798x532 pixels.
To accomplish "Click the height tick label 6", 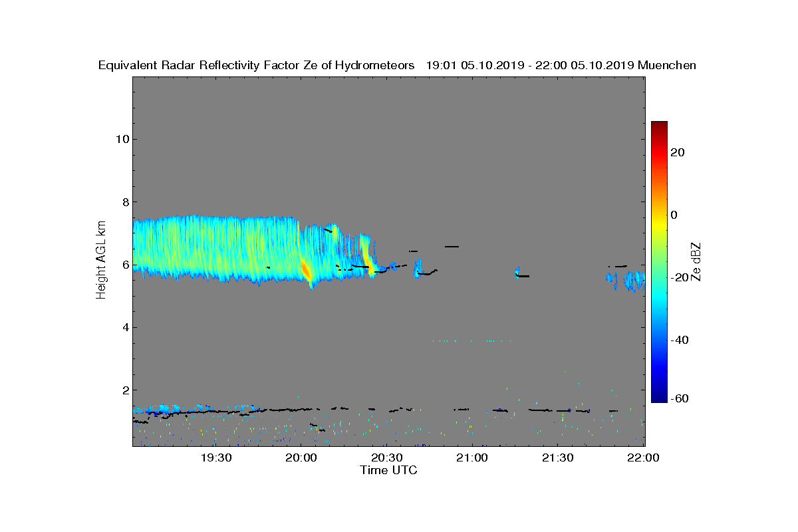I will tap(124, 265).
